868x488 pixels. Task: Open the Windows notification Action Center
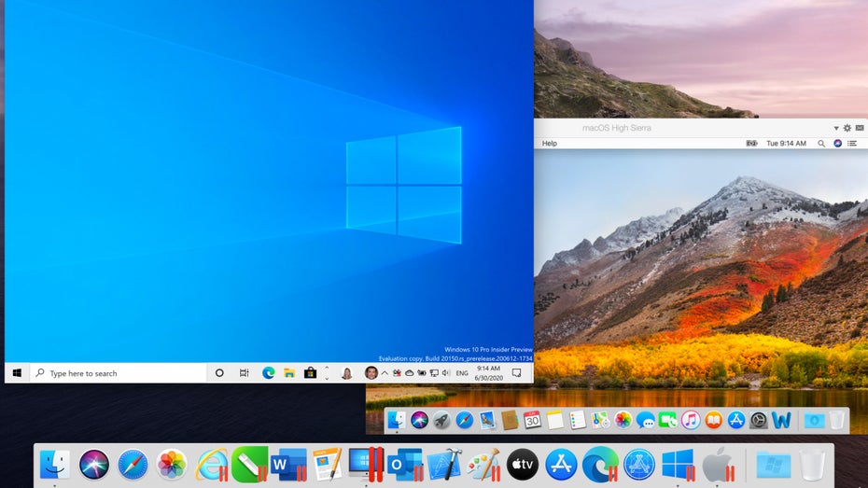tap(516, 373)
